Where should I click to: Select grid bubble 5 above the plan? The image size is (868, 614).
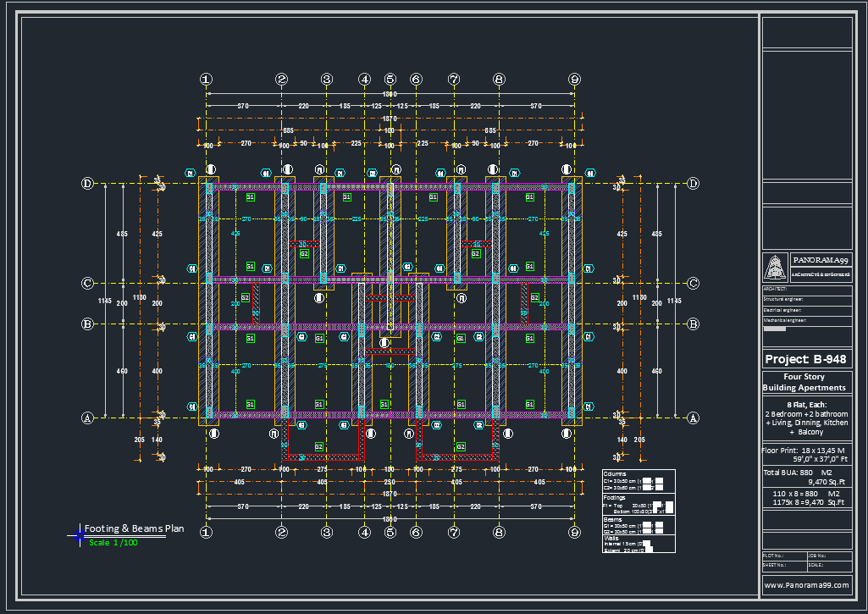(390, 80)
